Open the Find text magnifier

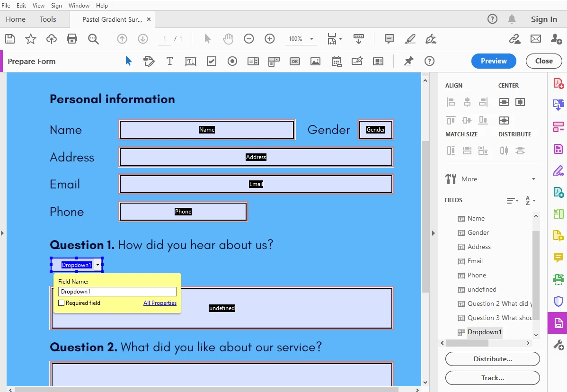click(93, 39)
